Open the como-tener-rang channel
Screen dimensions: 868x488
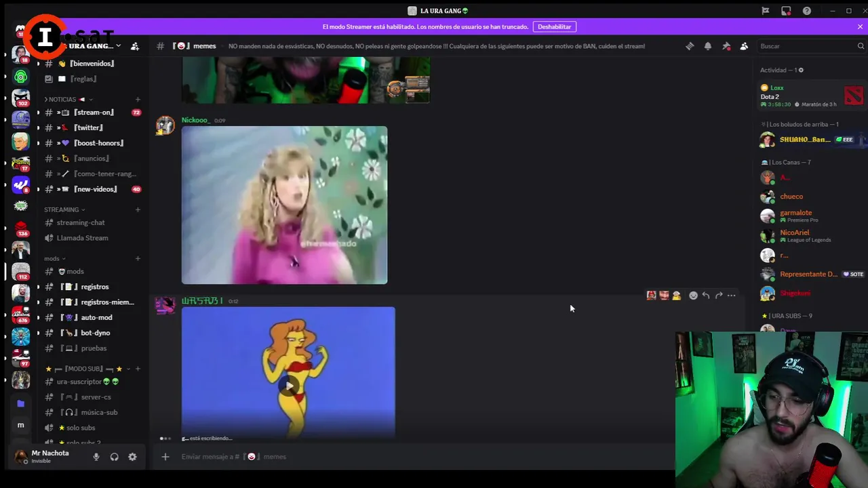92,174
